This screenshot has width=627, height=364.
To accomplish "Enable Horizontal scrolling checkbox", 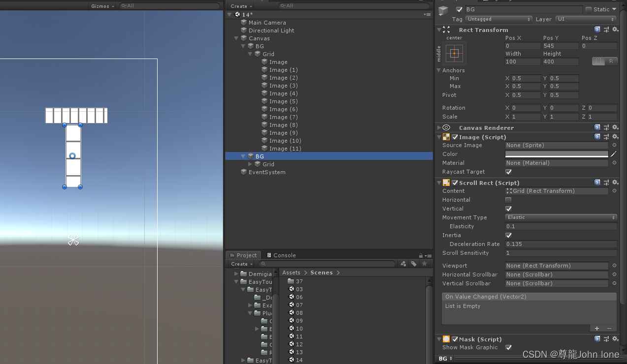I will (x=508, y=200).
